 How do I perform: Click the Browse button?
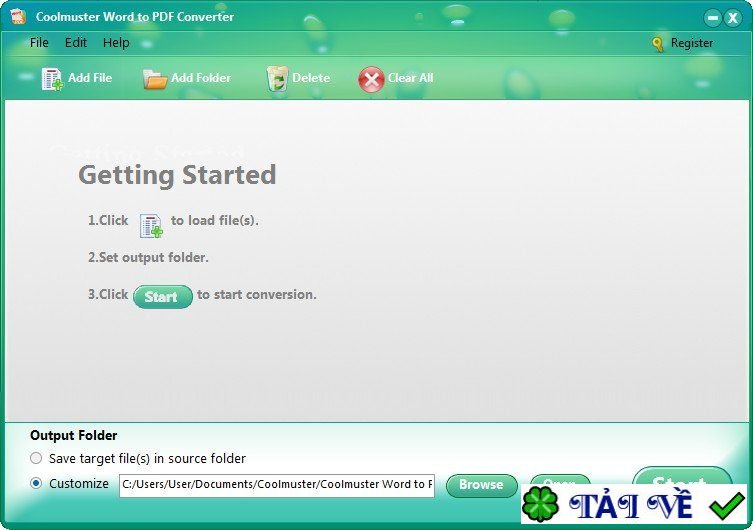(x=482, y=485)
